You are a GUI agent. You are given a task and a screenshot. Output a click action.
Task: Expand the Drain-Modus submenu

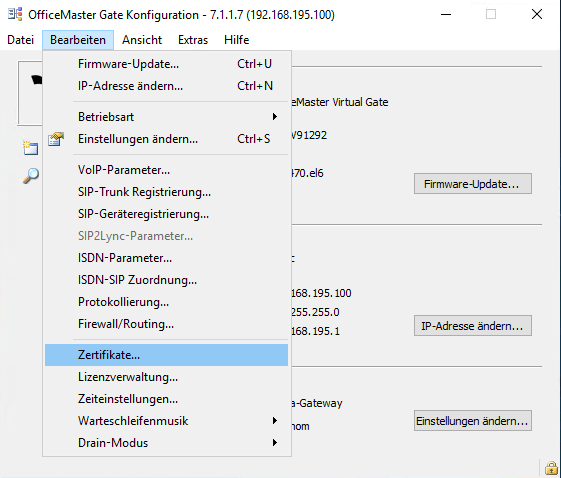166,443
